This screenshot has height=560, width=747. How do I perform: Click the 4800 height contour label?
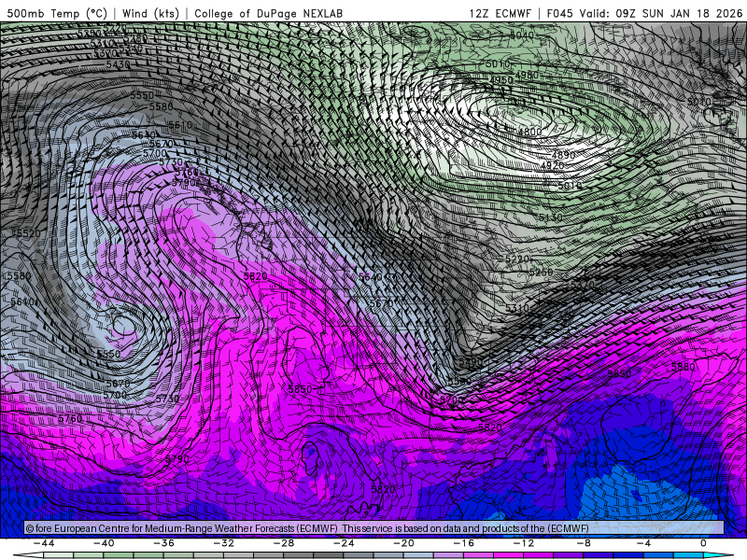point(529,132)
